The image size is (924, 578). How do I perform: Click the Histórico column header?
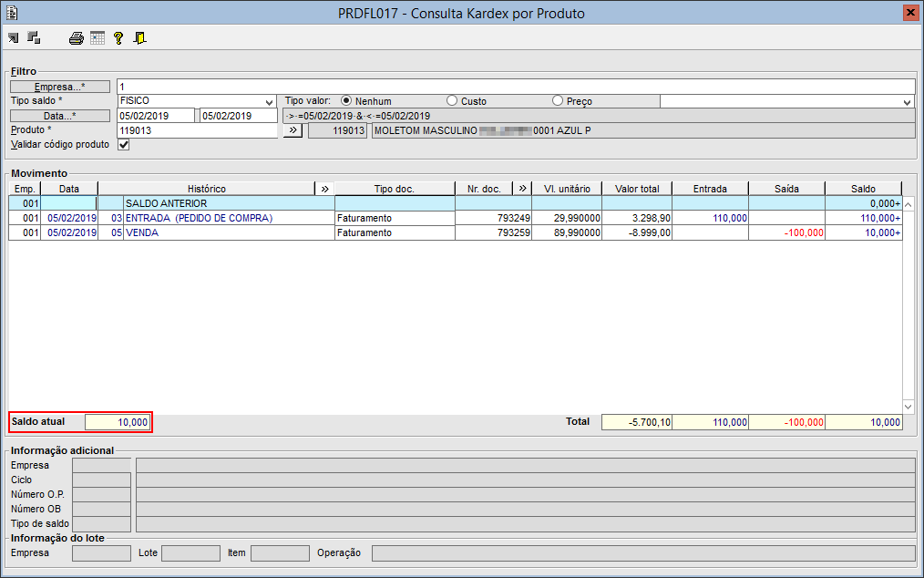pyautogui.click(x=207, y=189)
